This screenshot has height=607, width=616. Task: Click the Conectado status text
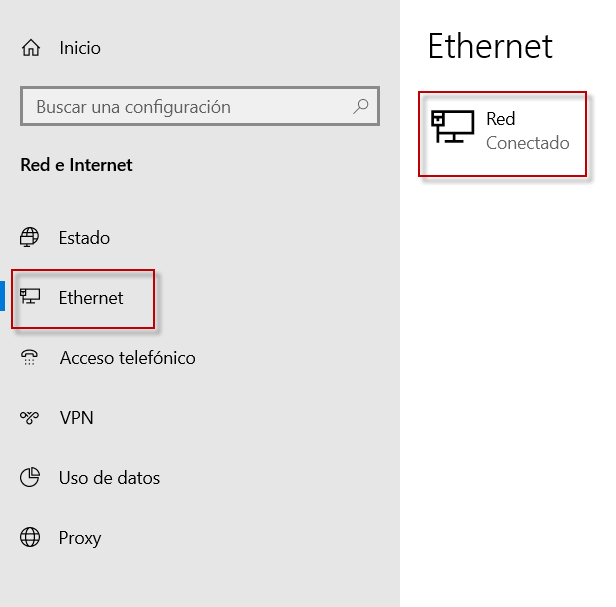527,143
